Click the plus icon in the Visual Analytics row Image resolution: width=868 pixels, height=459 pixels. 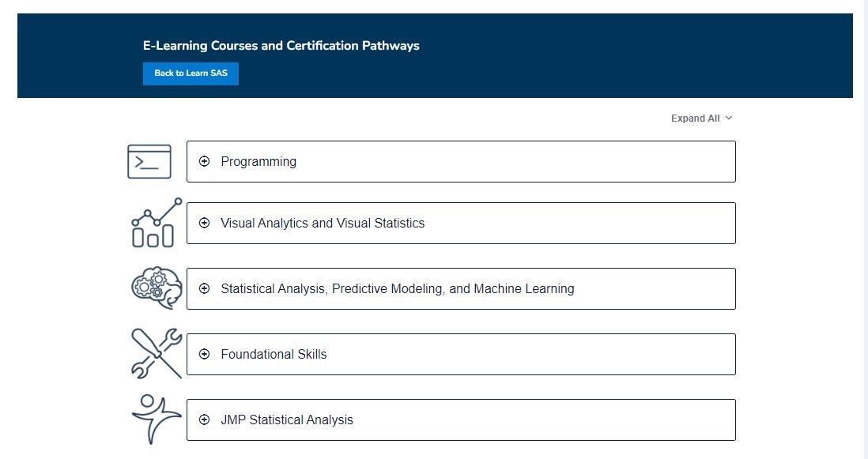pos(205,223)
